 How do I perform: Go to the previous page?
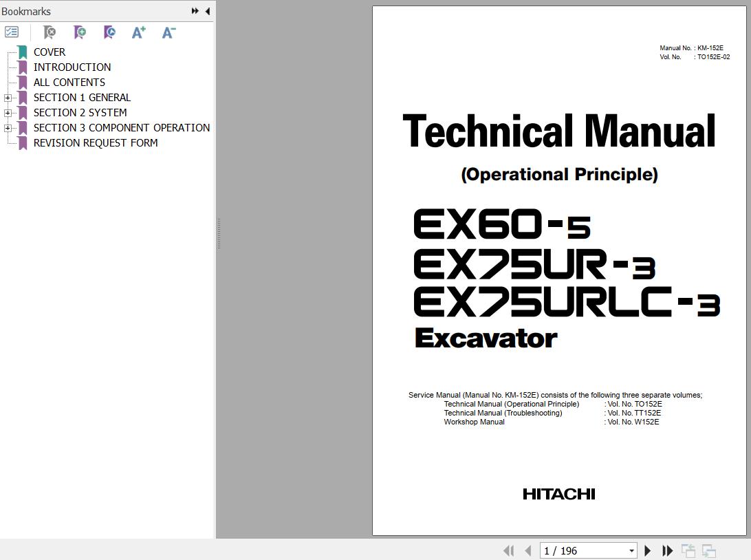point(528,551)
